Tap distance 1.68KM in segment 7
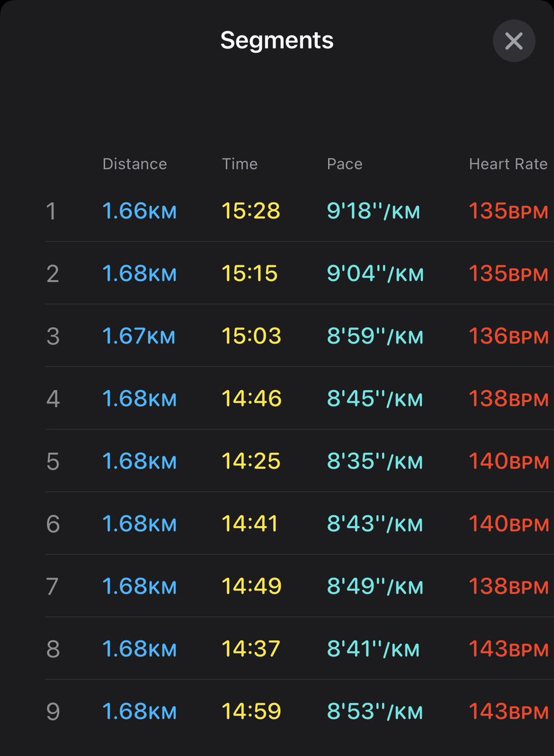 [140, 586]
